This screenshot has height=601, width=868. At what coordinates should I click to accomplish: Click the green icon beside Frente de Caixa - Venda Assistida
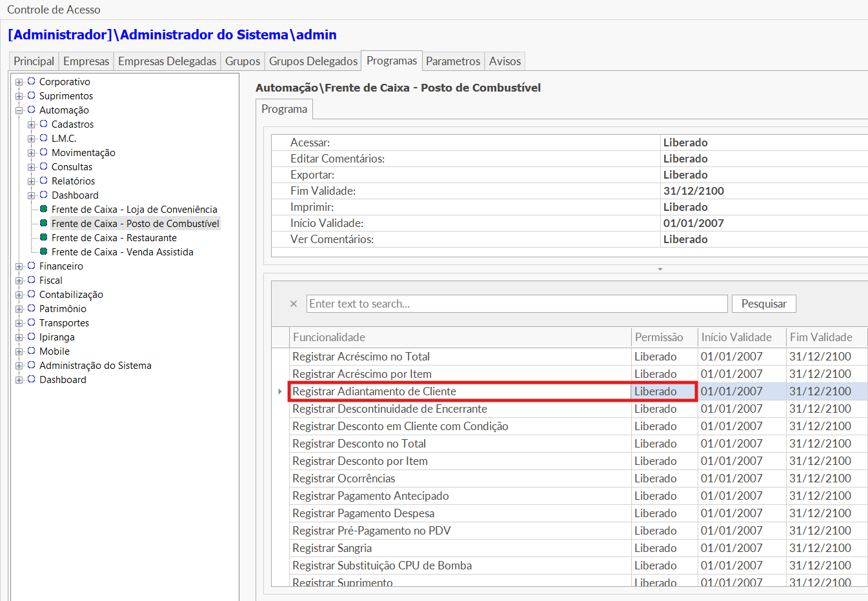pos(43,251)
